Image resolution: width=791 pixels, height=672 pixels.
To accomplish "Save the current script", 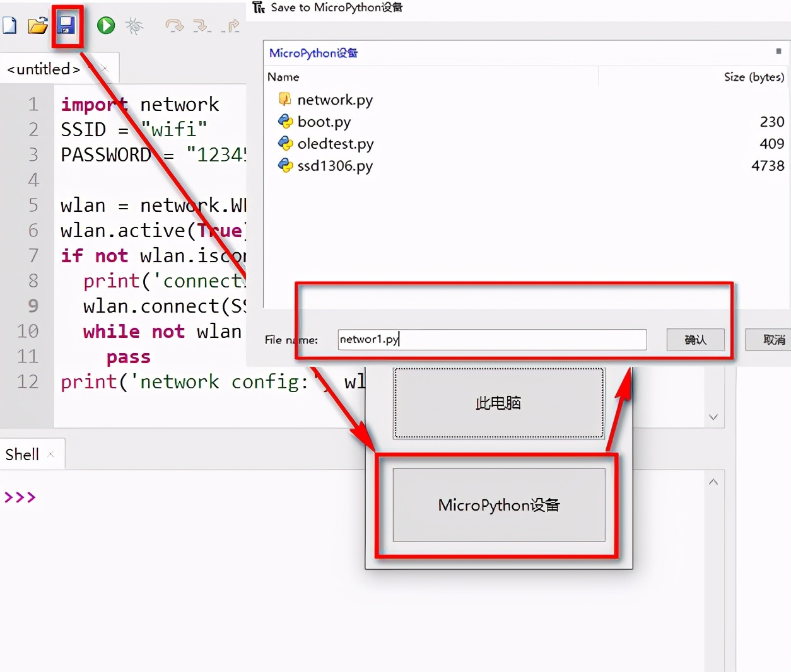I will [x=67, y=25].
